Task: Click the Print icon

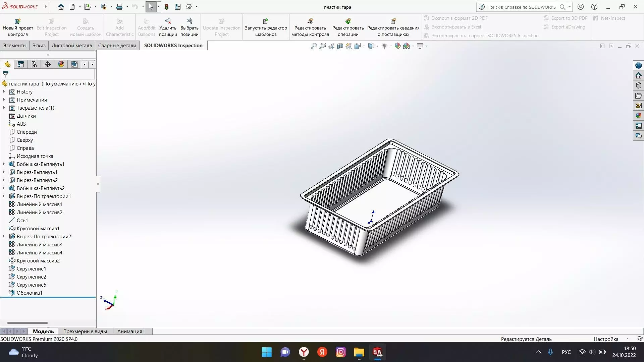Action: [x=119, y=7]
